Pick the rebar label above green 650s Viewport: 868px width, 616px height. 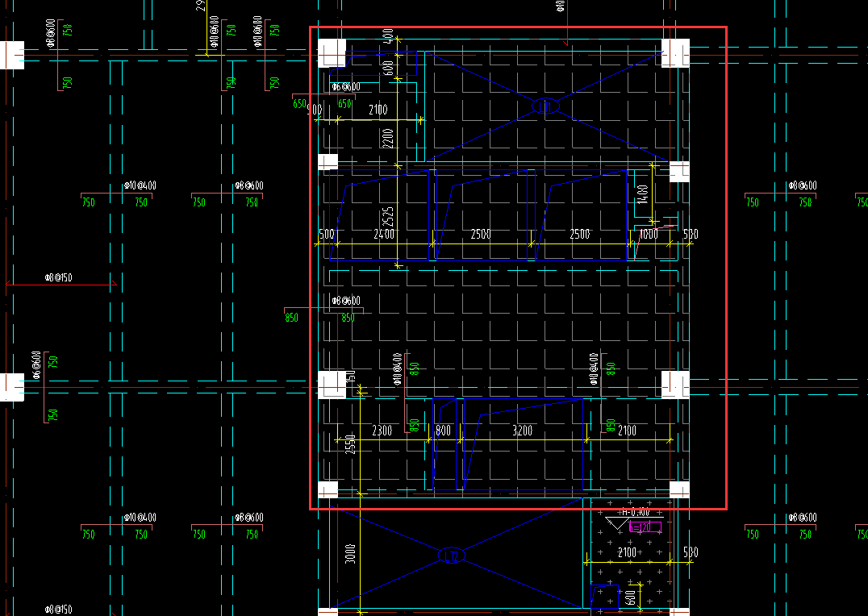coord(346,87)
